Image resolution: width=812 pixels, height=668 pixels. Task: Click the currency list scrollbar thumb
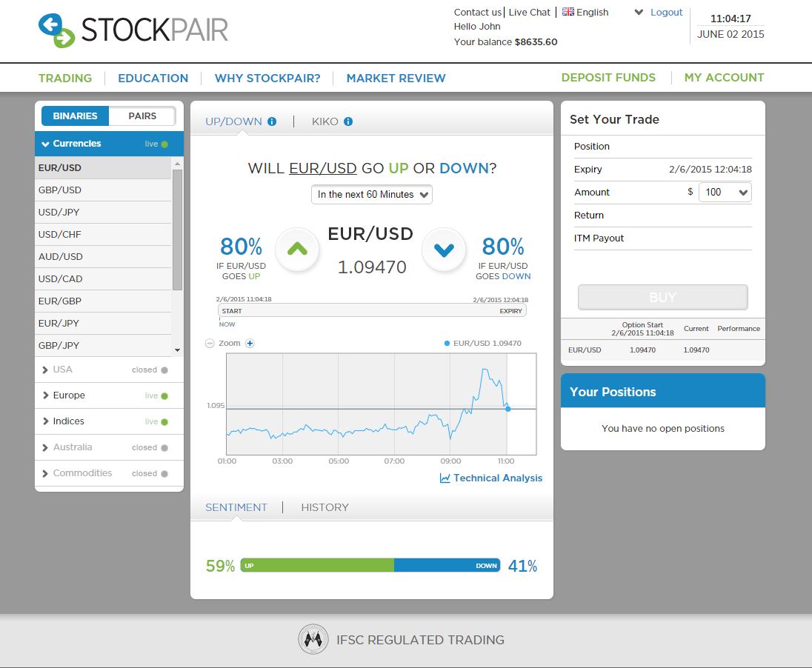(x=178, y=230)
